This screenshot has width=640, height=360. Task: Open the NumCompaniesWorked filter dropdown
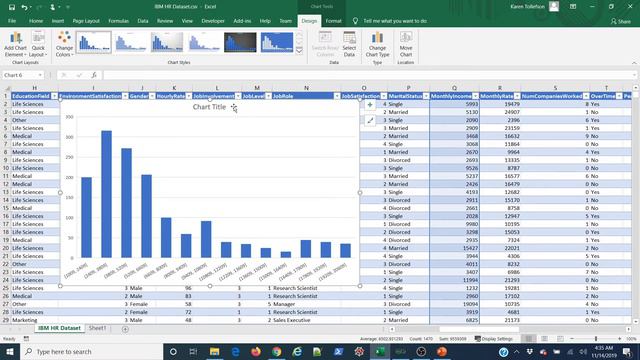click(x=586, y=96)
